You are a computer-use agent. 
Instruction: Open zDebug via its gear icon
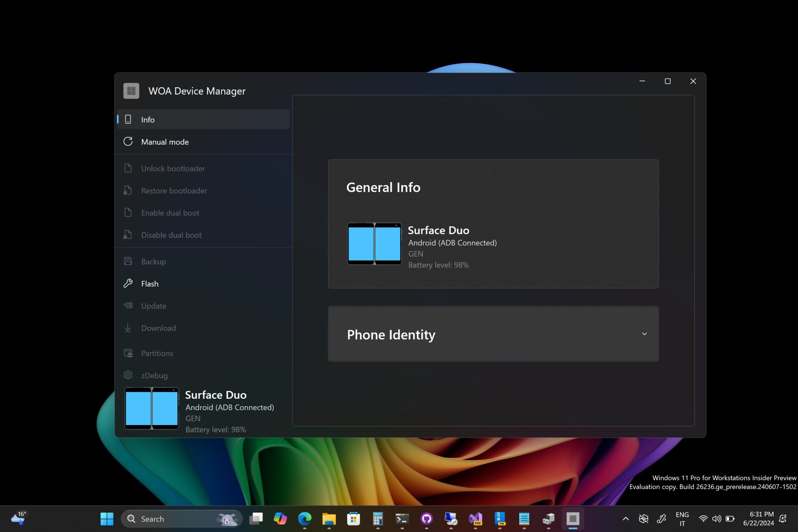[x=128, y=375]
